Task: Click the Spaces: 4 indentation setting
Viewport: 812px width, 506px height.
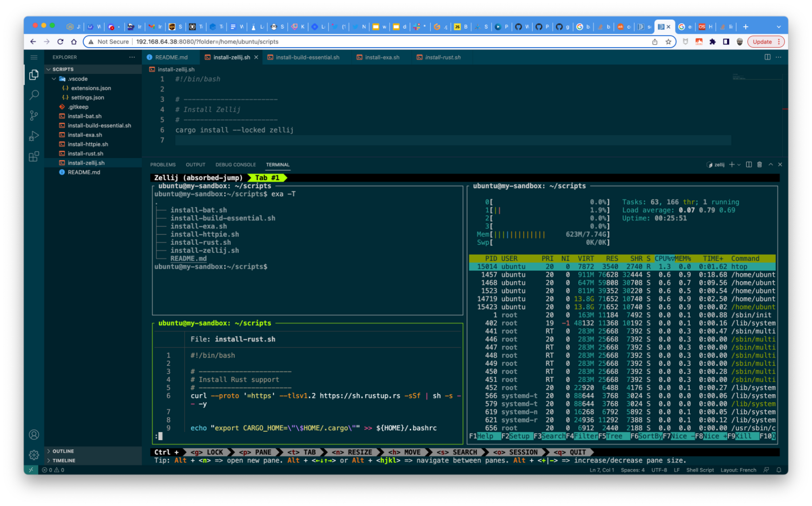Action: [633, 469]
